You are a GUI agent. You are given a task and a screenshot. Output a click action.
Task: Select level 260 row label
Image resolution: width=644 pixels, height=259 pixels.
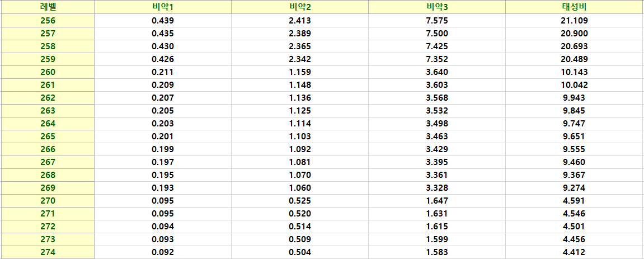coord(48,72)
